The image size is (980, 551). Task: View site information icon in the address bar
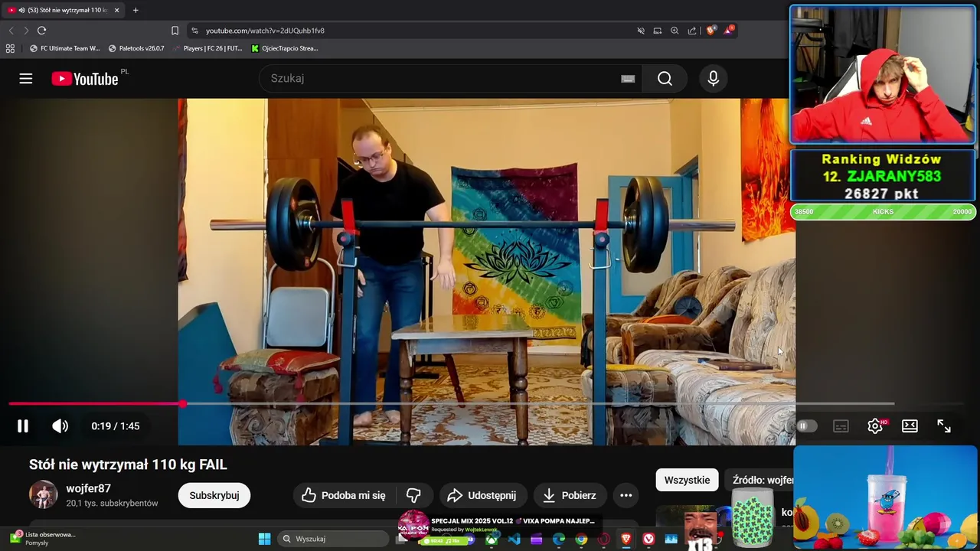(x=194, y=31)
